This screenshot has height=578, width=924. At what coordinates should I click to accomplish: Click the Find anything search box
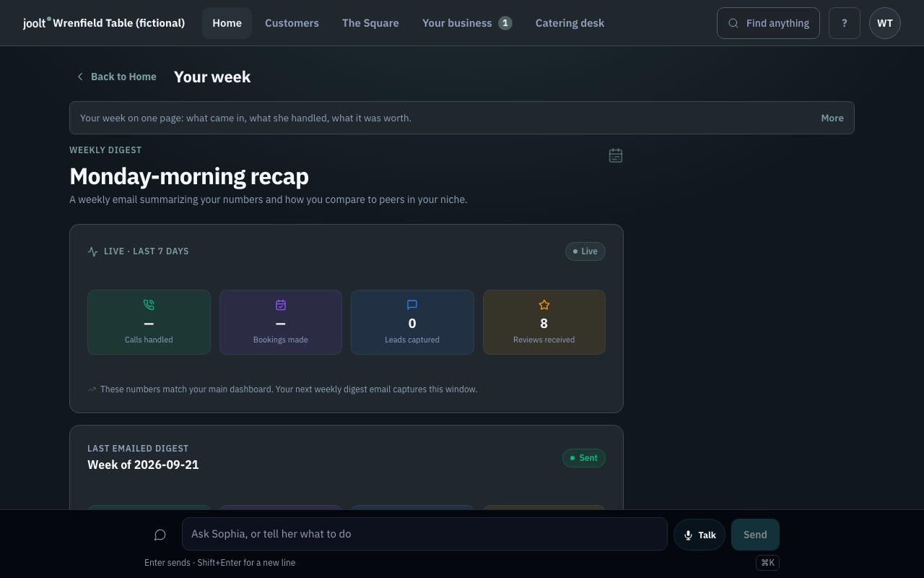[x=768, y=23]
